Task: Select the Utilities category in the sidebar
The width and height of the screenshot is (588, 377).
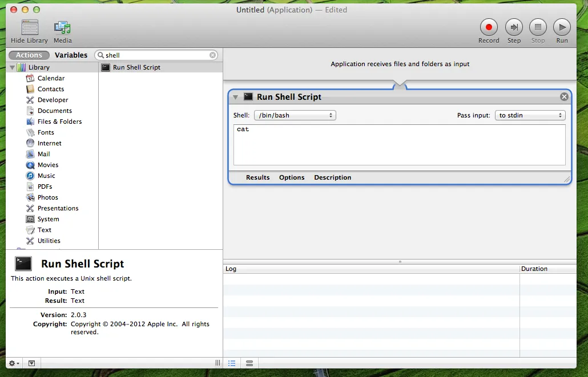Action: [x=48, y=240]
